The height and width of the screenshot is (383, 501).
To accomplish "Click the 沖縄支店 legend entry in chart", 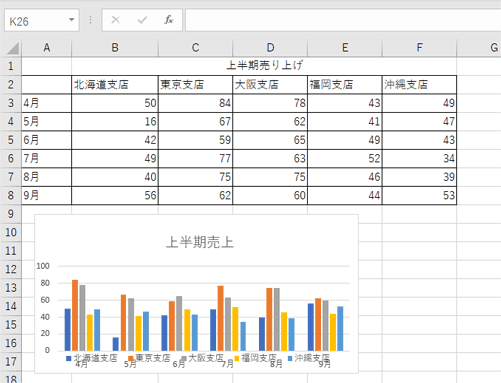I will click(x=309, y=358).
